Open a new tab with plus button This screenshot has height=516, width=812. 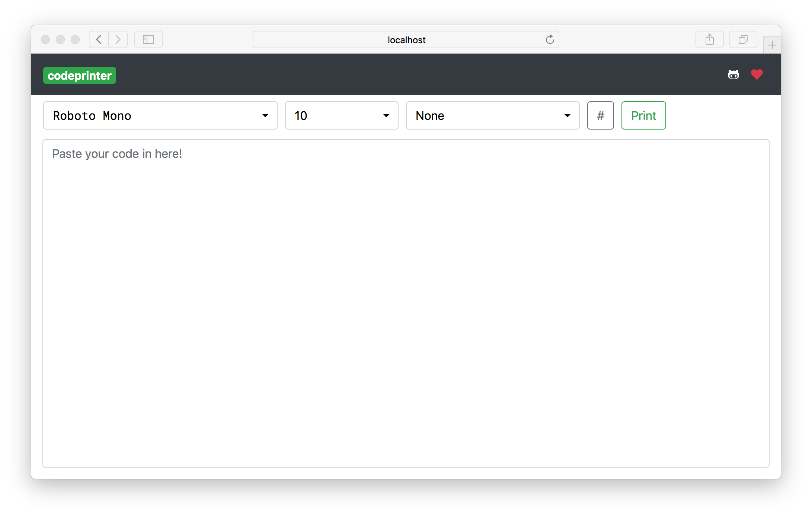(772, 45)
